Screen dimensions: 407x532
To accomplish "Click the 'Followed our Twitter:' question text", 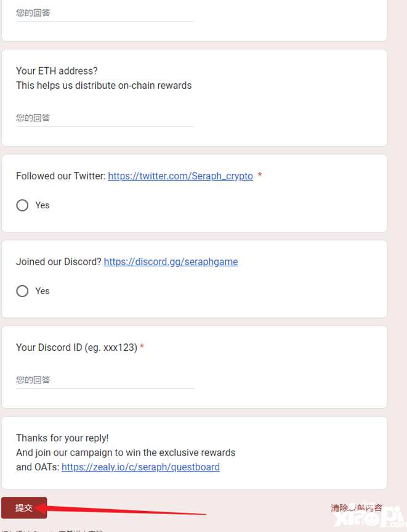I will tap(61, 176).
